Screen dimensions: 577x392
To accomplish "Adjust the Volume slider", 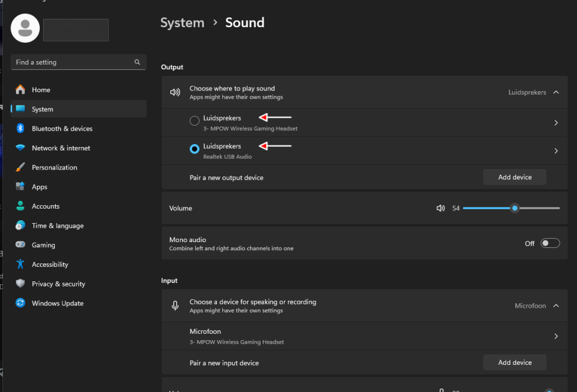I will [515, 208].
